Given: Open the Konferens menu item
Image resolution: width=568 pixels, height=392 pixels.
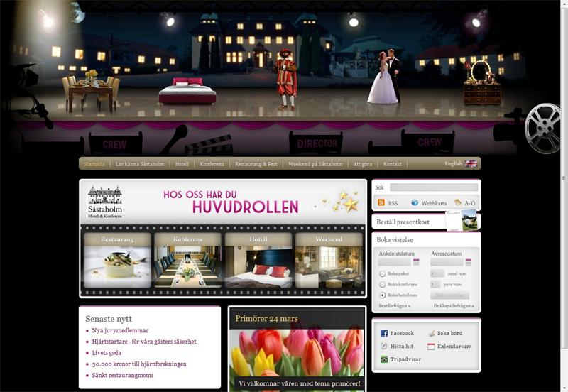Looking at the screenshot, I should 212,164.
